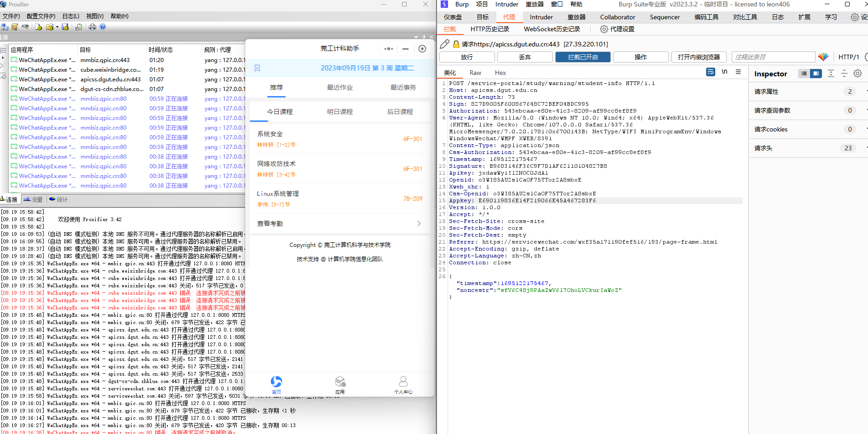Open 统计 tab in Proxifier bottom

coord(58,200)
